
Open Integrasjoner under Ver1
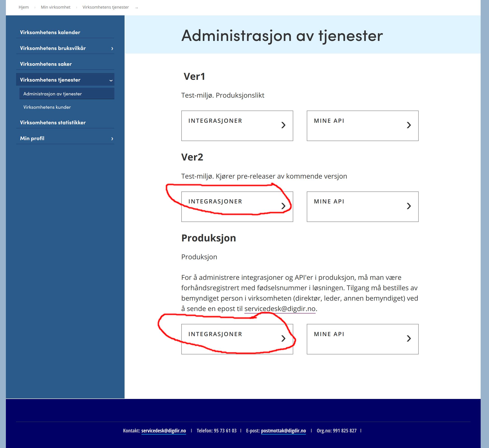pos(237,126)
